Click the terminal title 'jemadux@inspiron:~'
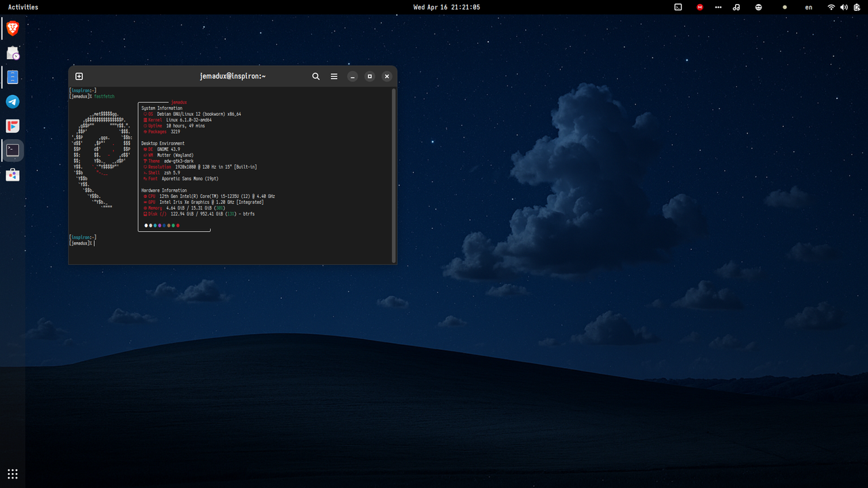This screenshot has width=868, height=488. tap(233, 77)
